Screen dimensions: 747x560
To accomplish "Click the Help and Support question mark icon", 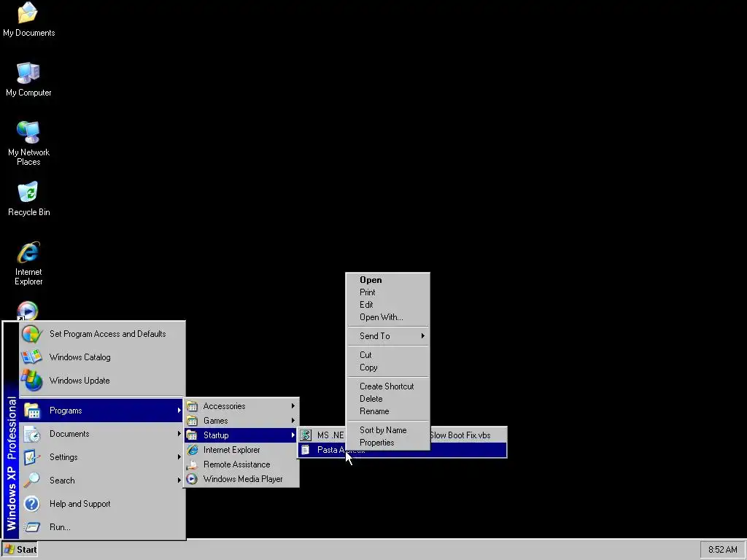I will pos(32,504).
